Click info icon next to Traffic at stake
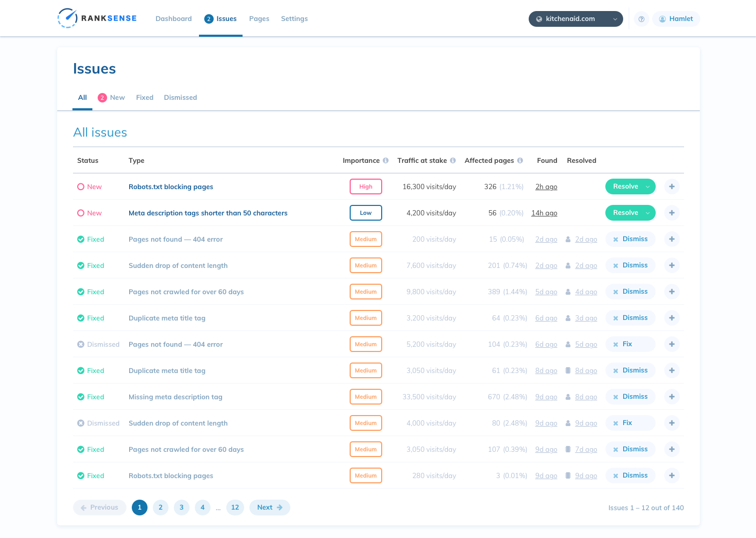Screen dimensions: 756x538 click(x=453, y=161)
